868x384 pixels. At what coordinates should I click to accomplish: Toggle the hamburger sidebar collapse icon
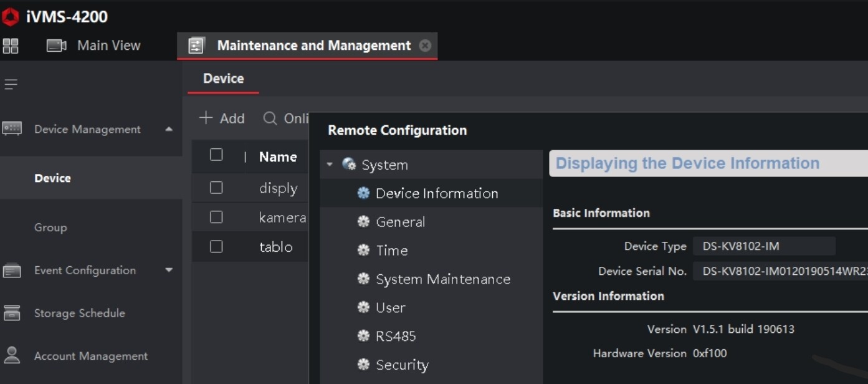point(11,84)
